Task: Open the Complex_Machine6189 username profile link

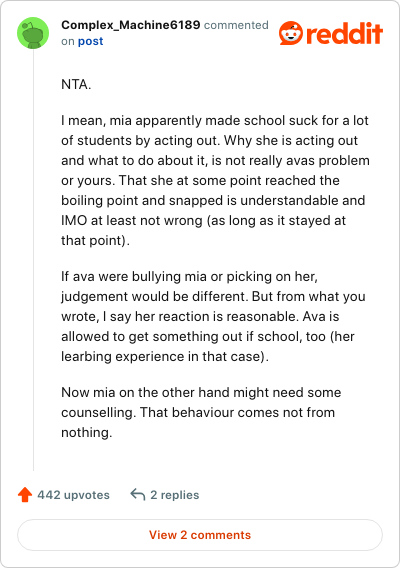Action: click(130, 25)
